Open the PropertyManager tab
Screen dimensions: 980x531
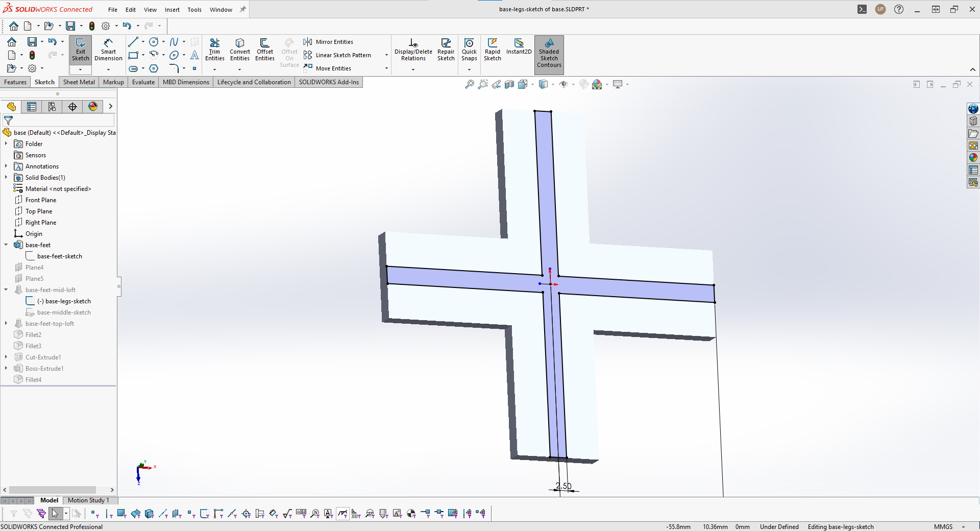pyautogui.click(x=32, y=106)
